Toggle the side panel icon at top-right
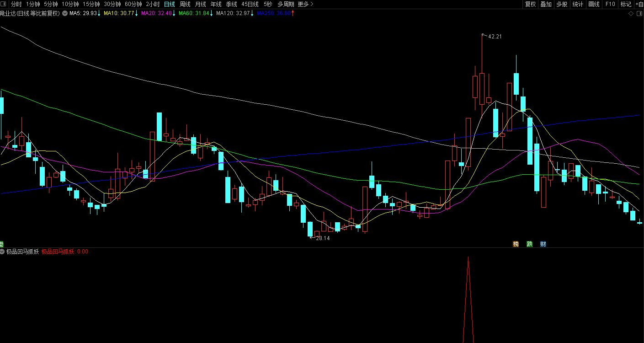This screenshot has width=644, height=343. click(639, 14)
